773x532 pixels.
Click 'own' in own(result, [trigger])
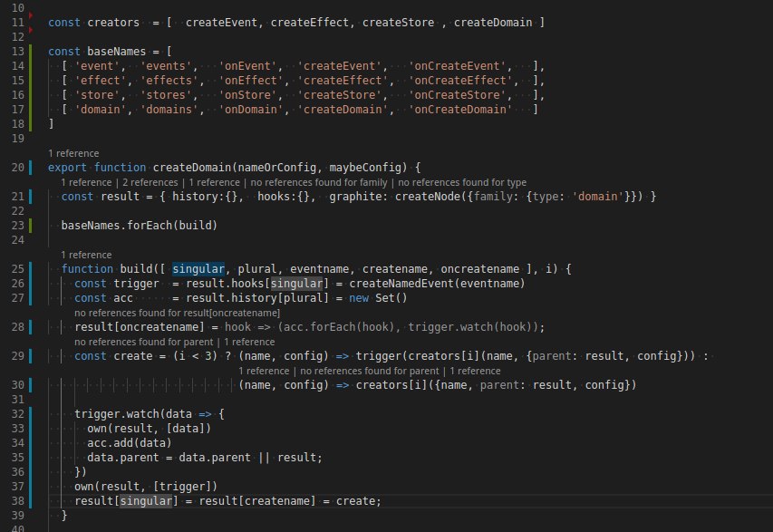coord(84,487)
